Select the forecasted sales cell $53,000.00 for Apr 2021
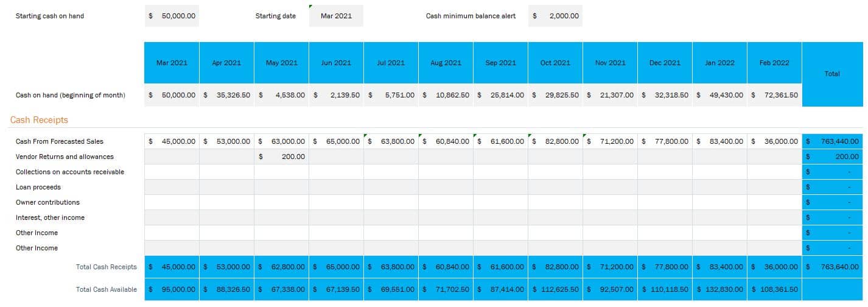 [226, 141]
